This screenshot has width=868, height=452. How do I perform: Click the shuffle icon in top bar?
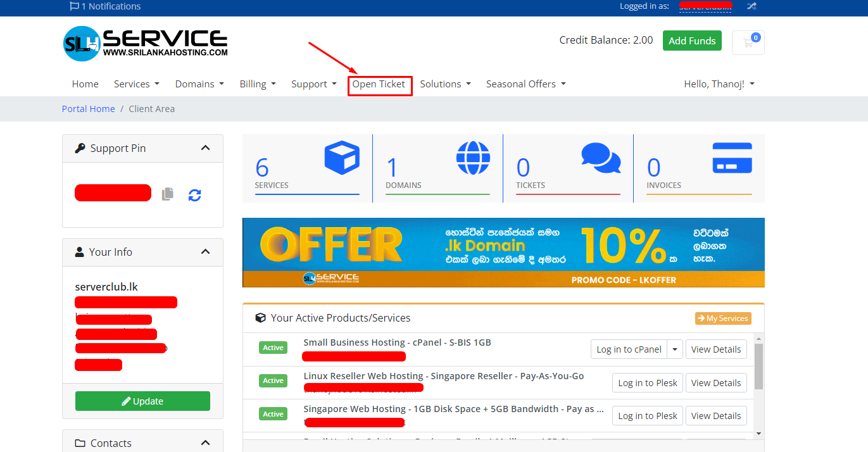point(752,6)
